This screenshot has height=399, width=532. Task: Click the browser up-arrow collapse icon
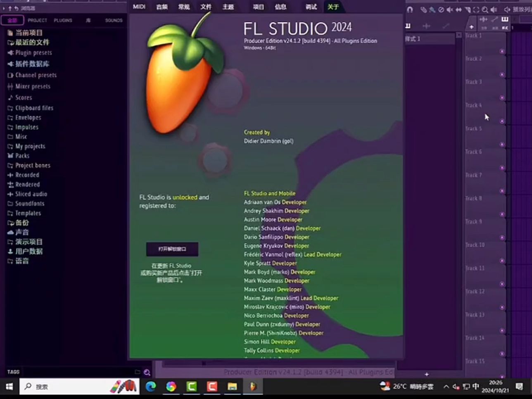10,8
